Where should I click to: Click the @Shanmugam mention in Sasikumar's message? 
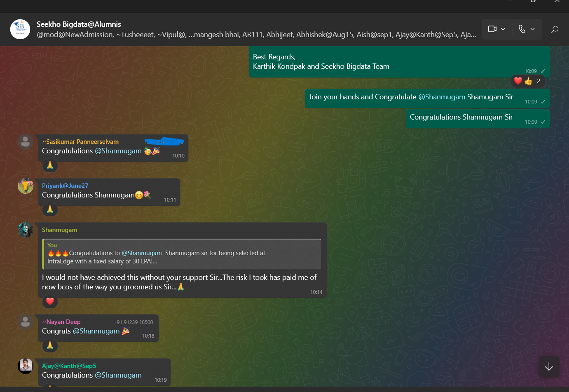pyautogui.click(x=118, y=151)
